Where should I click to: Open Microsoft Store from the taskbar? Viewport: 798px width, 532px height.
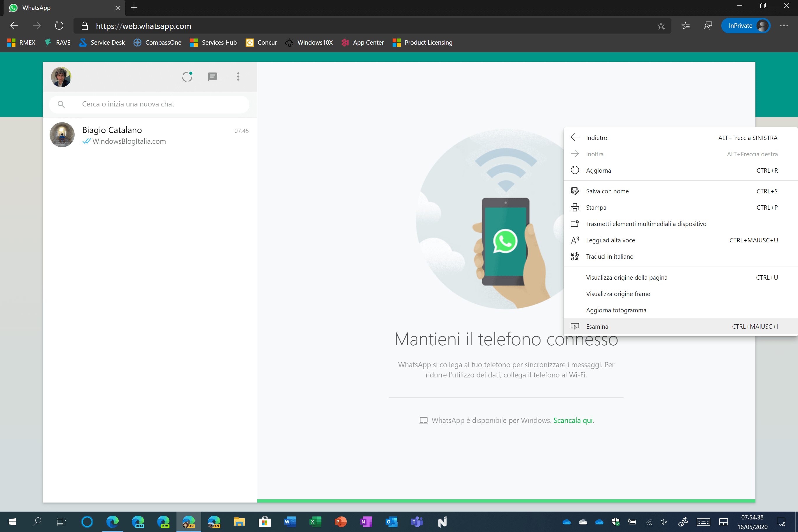coord(265,522)
